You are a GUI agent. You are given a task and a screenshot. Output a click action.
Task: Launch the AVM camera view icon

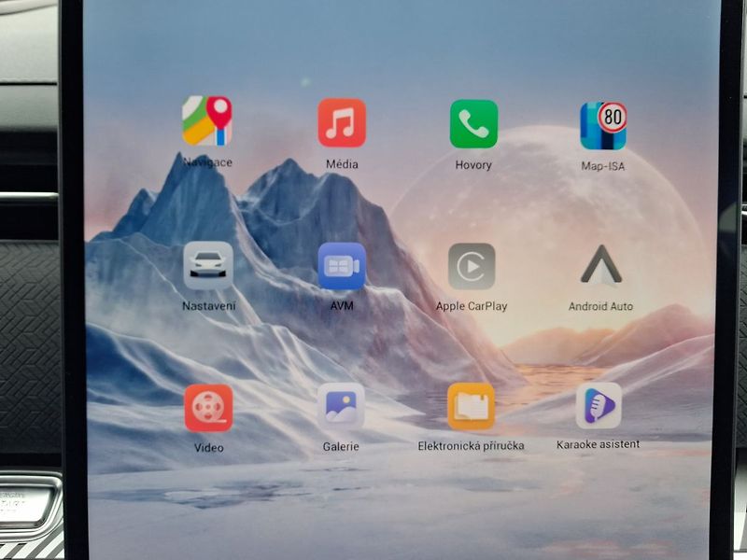[x=342, y=266]
